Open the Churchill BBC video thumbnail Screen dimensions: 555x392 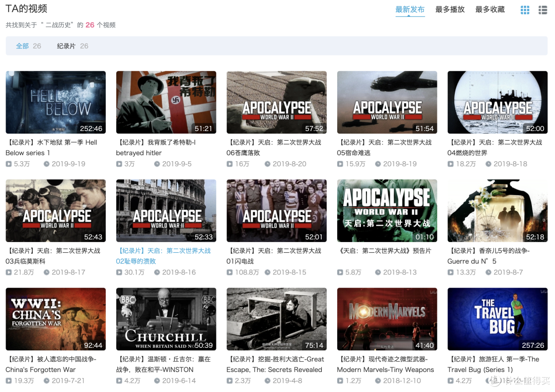point(166,319)
